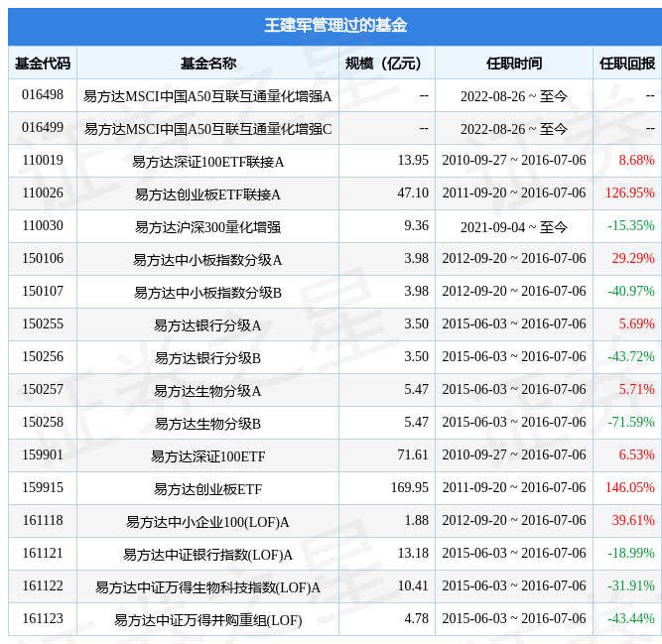Click fund name 易方达MSCI中国A50互联互通量化增强C
The height and width of the screenshot is (644, 662).
tap(207, 129)
